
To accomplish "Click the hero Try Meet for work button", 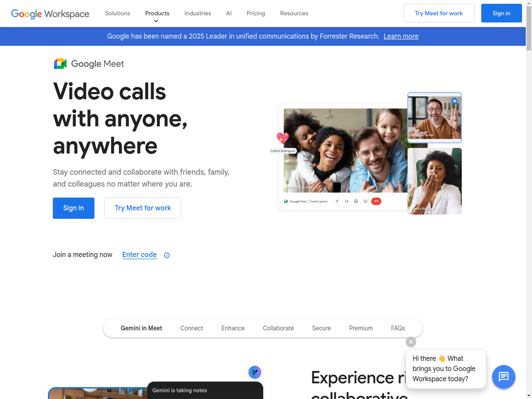I will pos(143,208).
